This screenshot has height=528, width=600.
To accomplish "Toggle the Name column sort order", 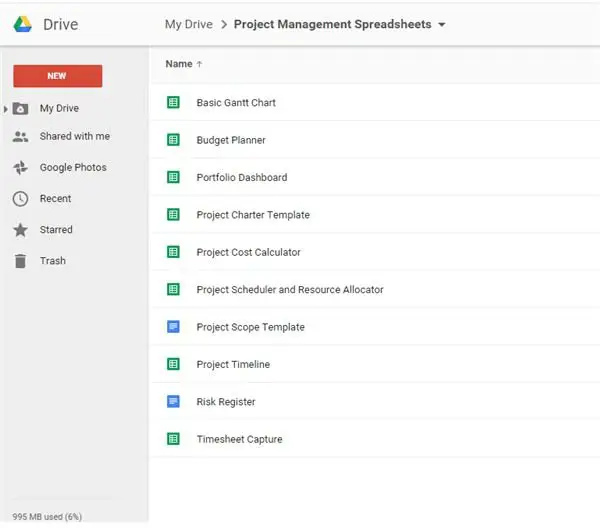I will 184,64.
